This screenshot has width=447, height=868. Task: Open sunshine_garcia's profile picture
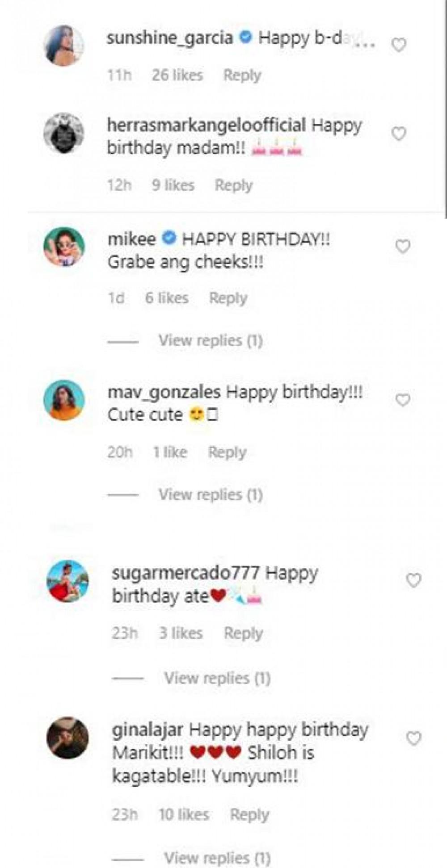tap(64, 46)
